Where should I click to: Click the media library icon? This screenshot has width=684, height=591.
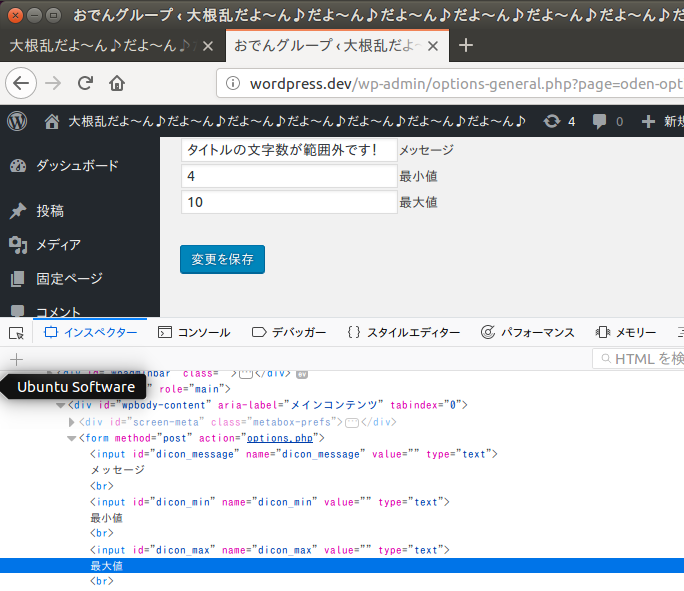18,245
